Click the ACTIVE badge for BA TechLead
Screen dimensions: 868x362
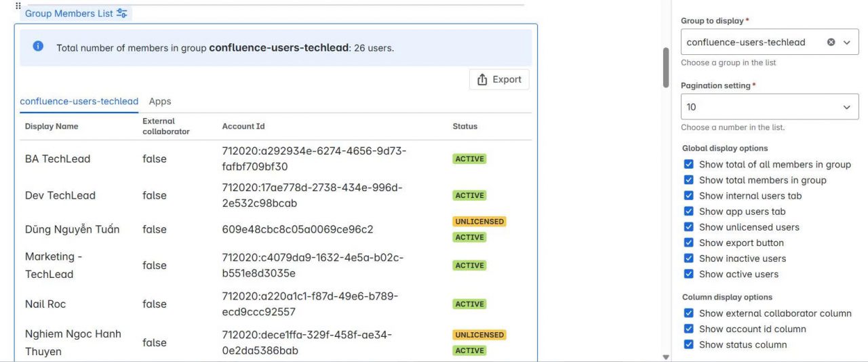(470, 159)
